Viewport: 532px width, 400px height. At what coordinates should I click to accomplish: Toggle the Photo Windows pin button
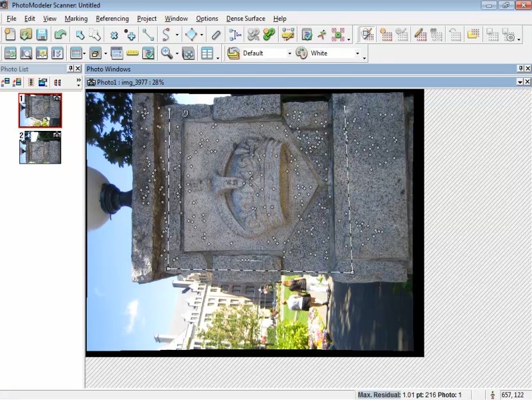tap(520, 69)
